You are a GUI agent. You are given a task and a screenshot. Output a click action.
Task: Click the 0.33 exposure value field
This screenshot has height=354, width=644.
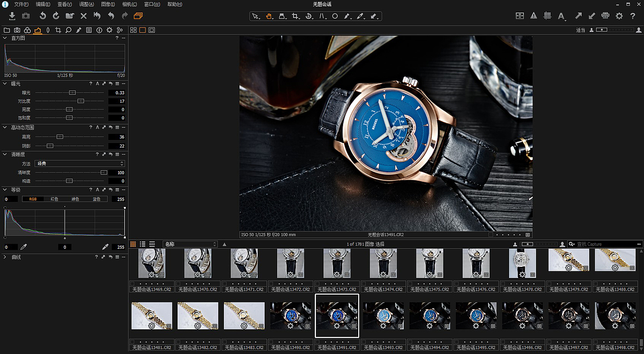point(117,93)
